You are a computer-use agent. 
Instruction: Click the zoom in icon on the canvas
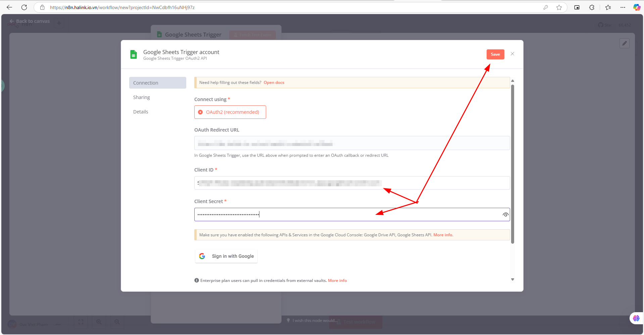[99, 322]
